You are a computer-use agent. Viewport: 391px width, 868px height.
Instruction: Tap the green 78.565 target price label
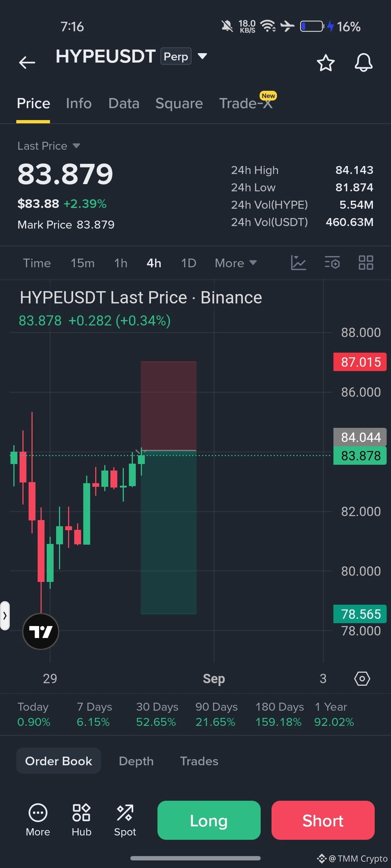pos(360,614)
